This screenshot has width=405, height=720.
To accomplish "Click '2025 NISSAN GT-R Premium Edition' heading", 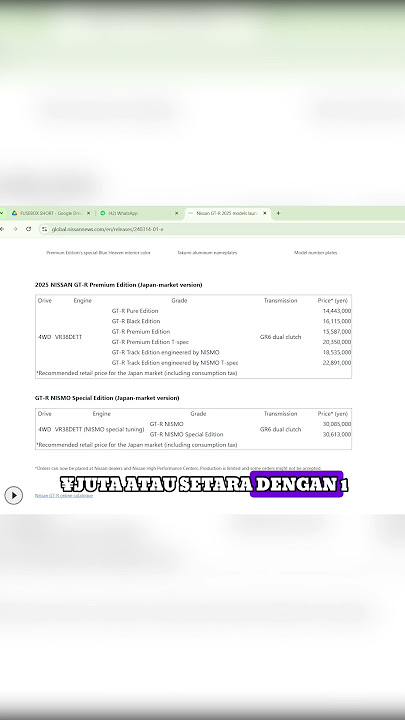I will (118, 285).
